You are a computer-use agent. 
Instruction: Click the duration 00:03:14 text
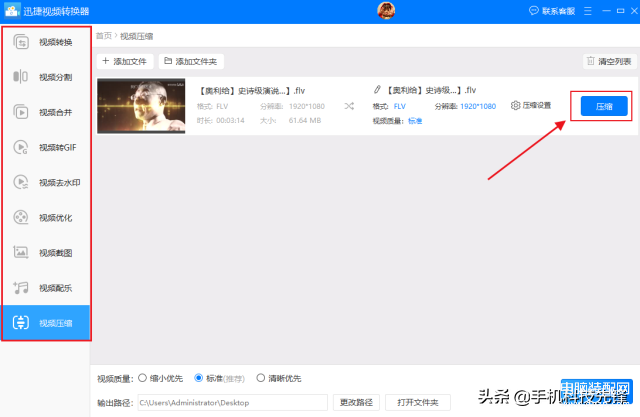point(230,120)
